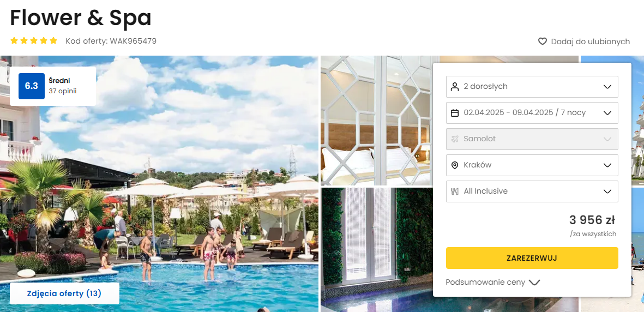The width and height of the screenshot is (644, 312).
Task: Open the 2 dorosłych guests dropdown
Action: pos(532,86)
